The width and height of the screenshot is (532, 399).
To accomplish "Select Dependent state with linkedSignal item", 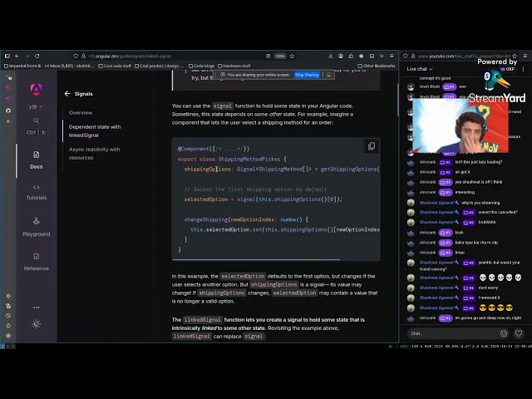I will click(95, 131).
